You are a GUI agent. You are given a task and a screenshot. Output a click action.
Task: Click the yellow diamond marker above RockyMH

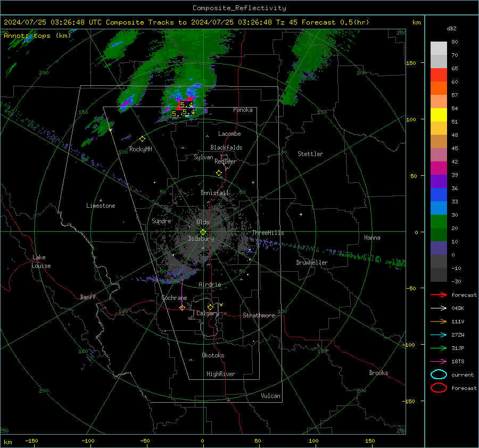tap(142, 139)
